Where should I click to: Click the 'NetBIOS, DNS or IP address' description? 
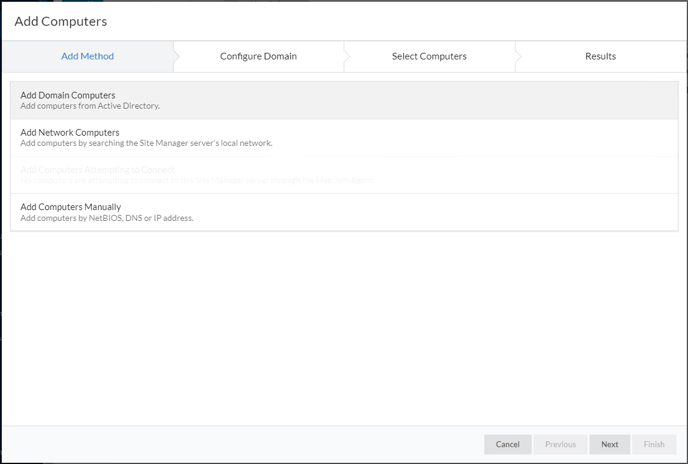107,218
